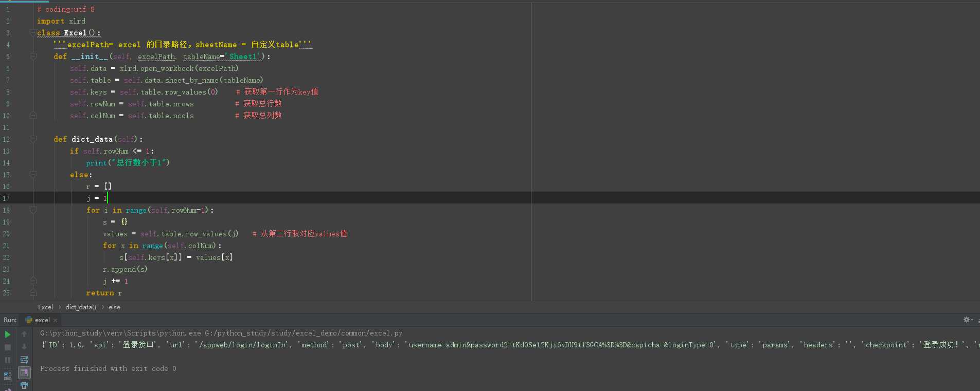Click line number 17 in the gutter
The height and width of the screenshot is (391, 980).
tap(6, 198)
